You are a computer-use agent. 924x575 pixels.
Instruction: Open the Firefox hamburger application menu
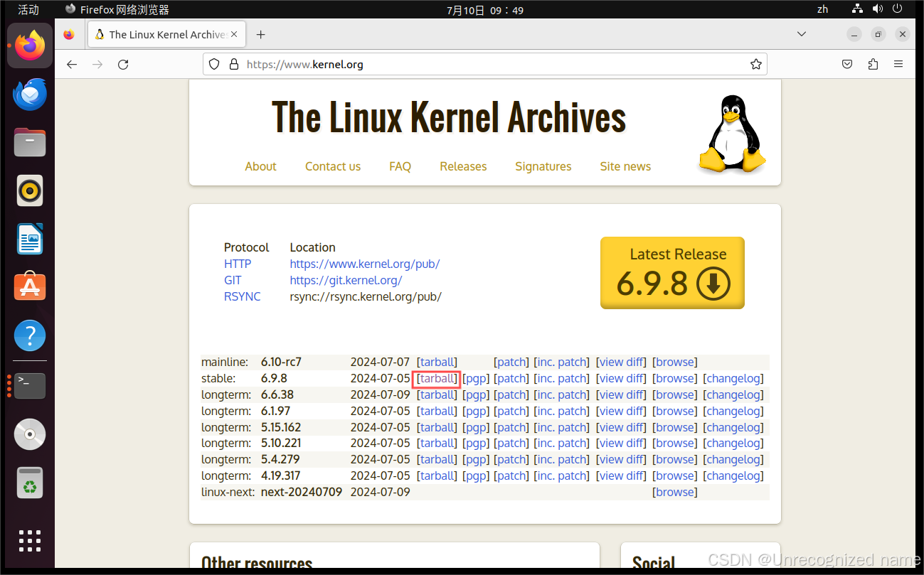[898, 64]
